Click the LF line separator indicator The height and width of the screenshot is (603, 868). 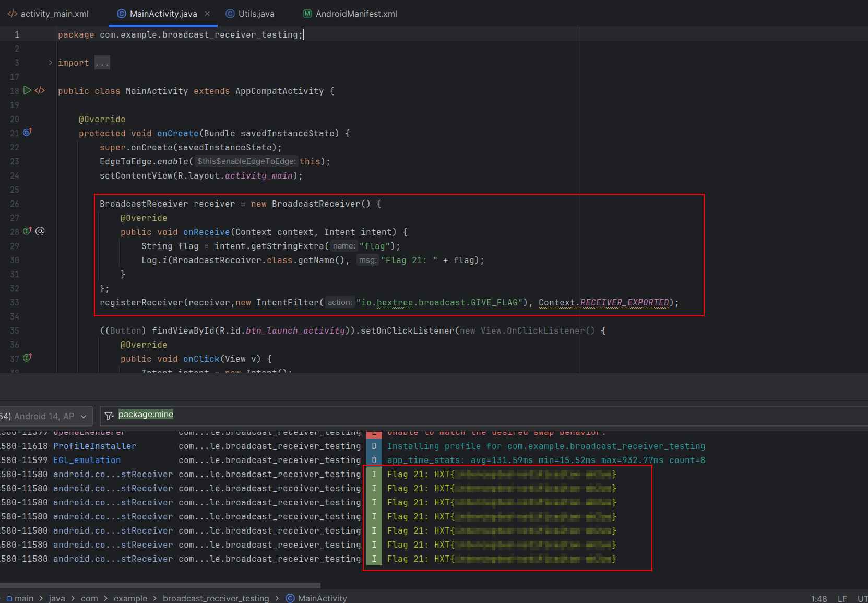tap(842, 599)
